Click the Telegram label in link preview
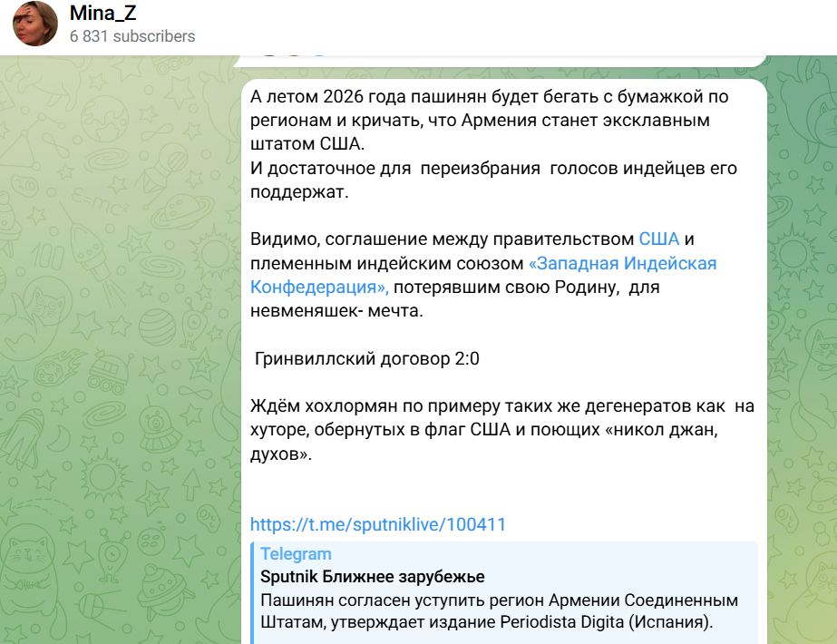This screenshot has height=644, width=837. [x=296, y=554]
